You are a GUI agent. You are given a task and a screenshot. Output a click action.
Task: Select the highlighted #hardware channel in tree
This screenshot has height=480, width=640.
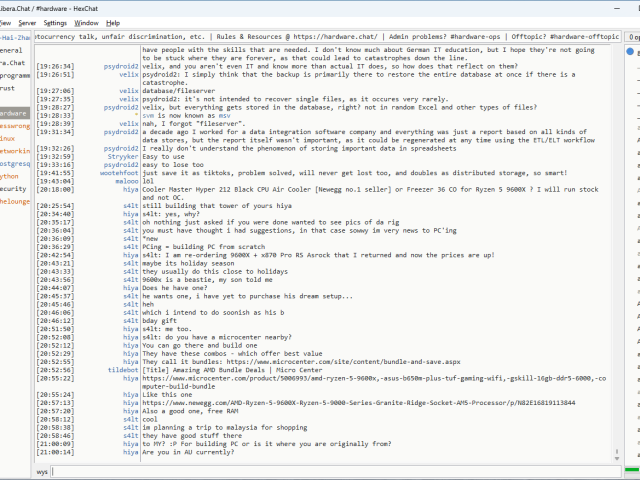point(14,113)
